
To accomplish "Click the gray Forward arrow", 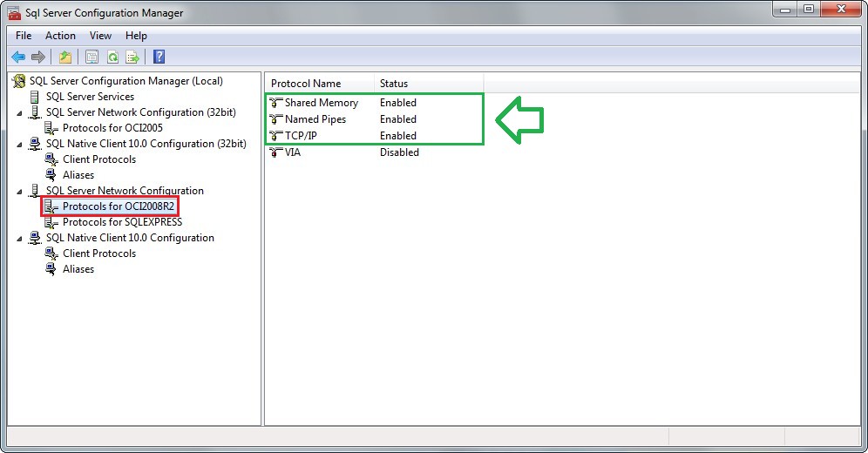I will point(38,57).
